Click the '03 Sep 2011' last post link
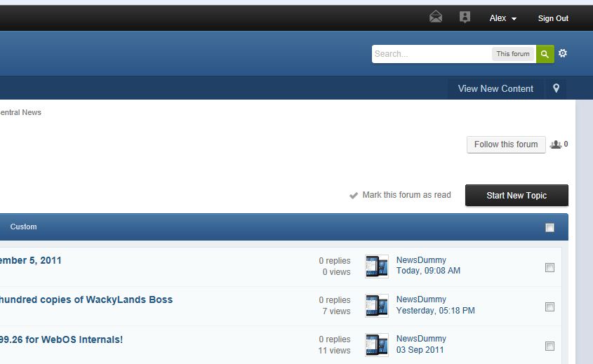The image size is (593, 364). [420, 350]
